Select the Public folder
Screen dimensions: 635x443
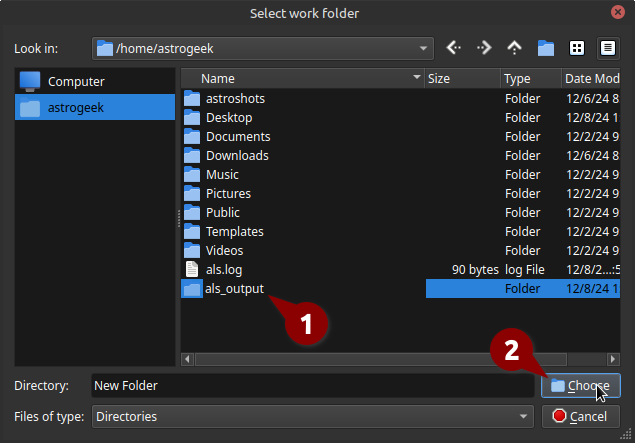click(x=400, y=213)
